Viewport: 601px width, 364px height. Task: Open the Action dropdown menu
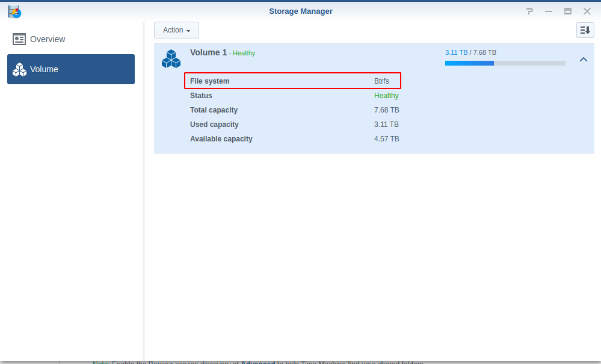[176, 30]
